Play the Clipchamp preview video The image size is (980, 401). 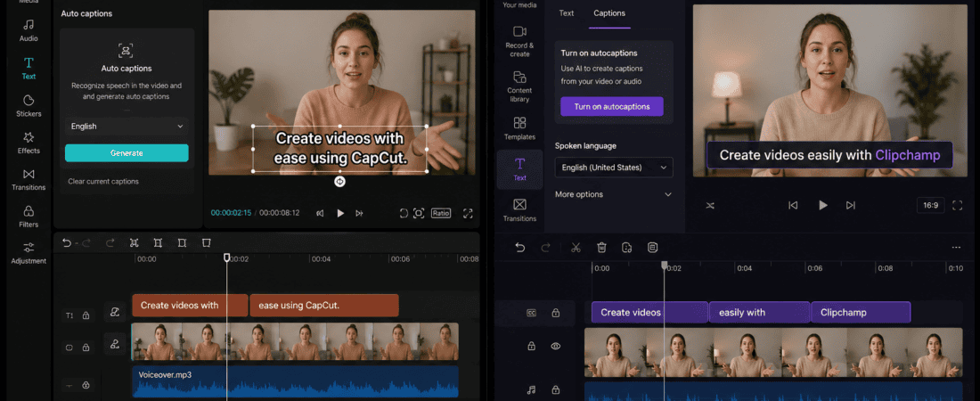822,205
